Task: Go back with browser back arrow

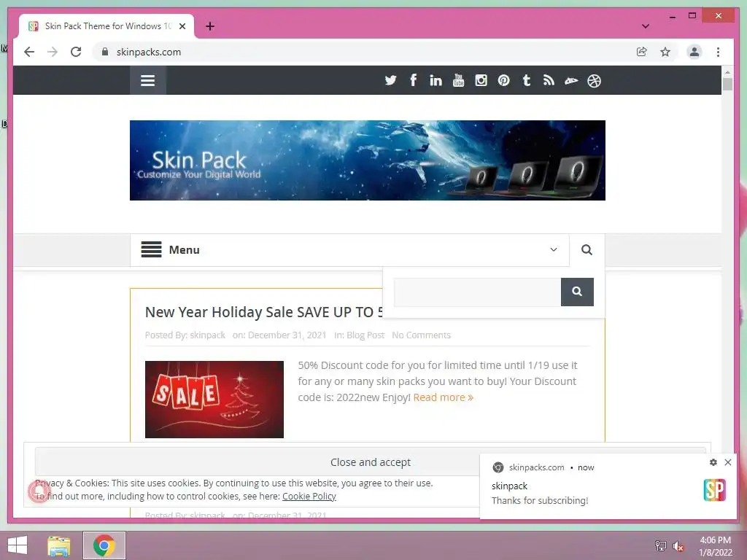Action: tap(29, 52)
